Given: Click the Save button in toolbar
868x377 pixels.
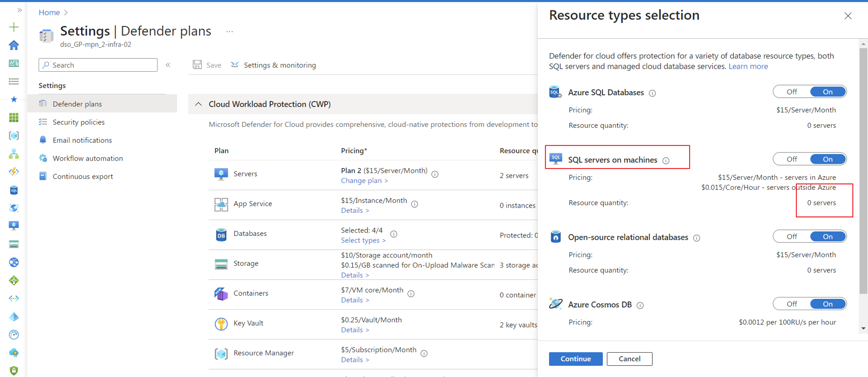Looking at the screenshot, I should (x=207, y=65).
